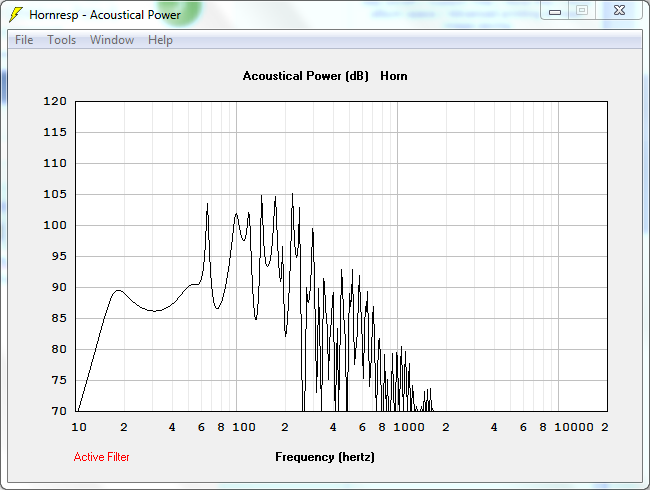Click the 'Hornresp - Acoustical Power' window title
This screenshot has height=490, width=650.
click(105, 15)
